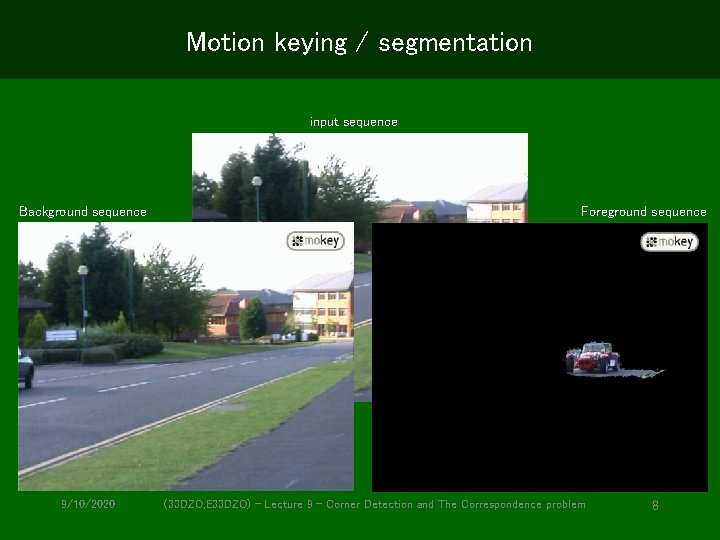Image resolution: width=720 pixels, height=540 pixels.
Task: Select the input sequence image behind the others
Action: pyautogui.click(x=360, y=177)
